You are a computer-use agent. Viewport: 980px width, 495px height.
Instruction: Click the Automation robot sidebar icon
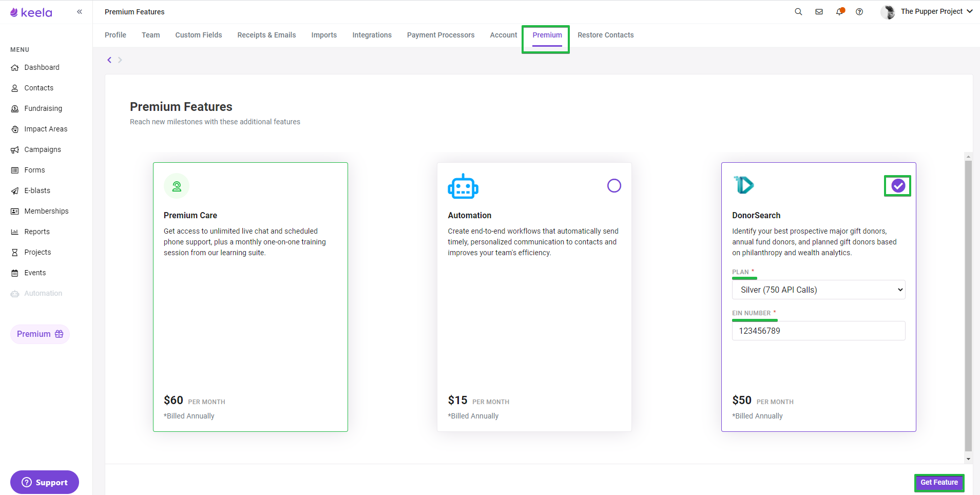click(x=15, y=293)
